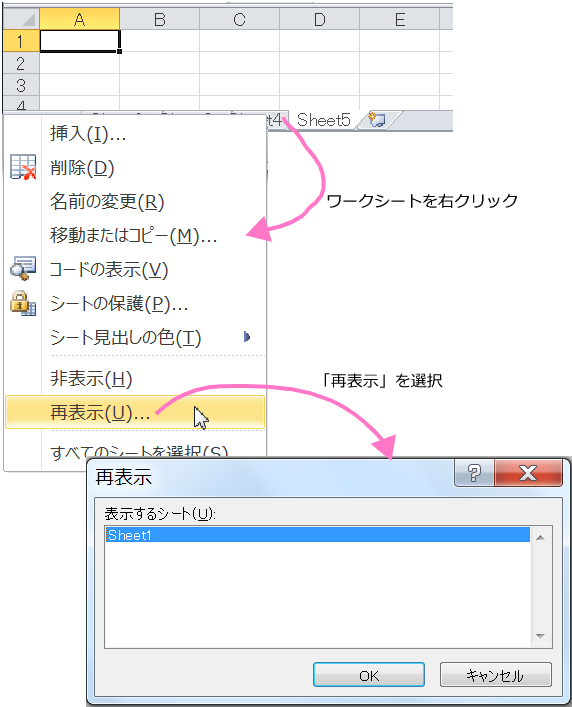Select row 2 header
The width and height of the screenshot is (572, 707).
click(21, 63)
